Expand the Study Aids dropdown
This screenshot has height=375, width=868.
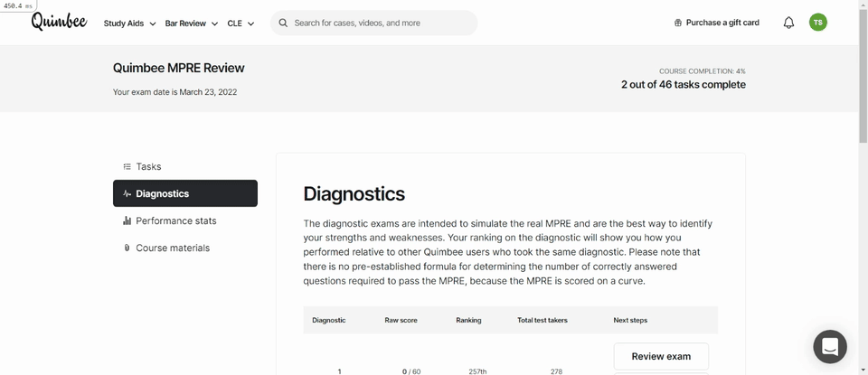tap(129, 23)
